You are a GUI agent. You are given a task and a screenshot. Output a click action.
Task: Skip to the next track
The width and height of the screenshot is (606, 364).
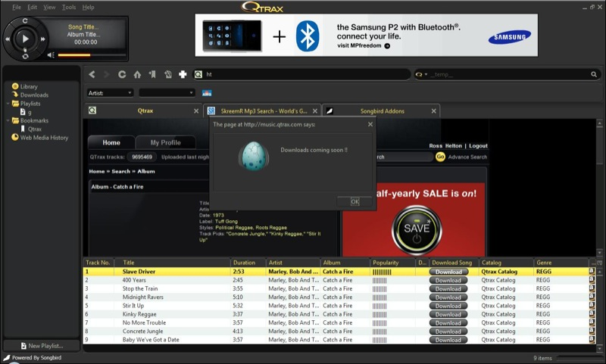click(x=42, y=39)
